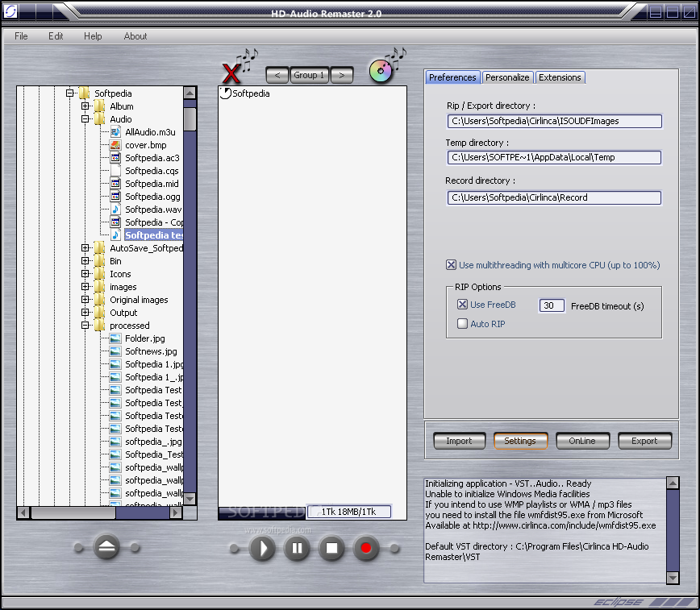Screen dimensions: 700x610
Task: Click the red X remove tracks icon
Action: point(231,73)
